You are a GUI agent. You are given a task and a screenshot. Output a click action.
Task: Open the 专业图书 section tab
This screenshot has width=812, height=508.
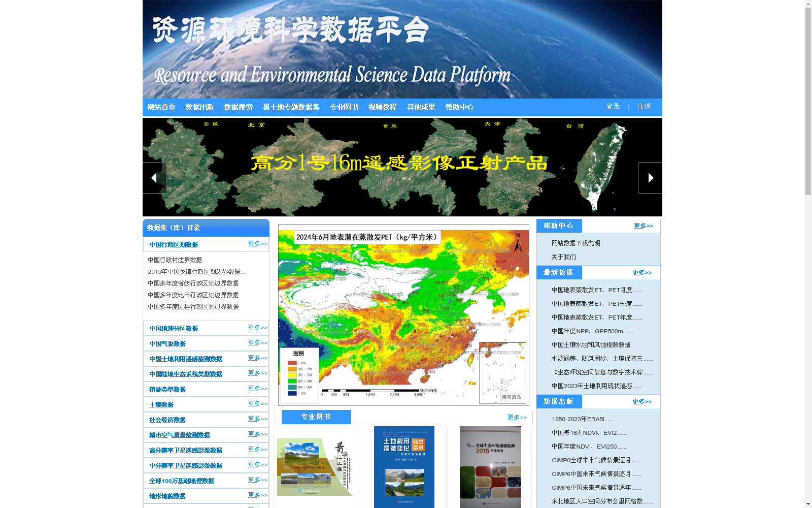coord(316,417)
